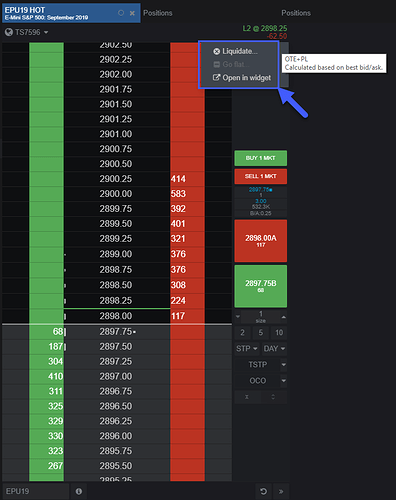The image size is (396, 500).
Task: Click the reset/recenter arrow icon at bottom
Action: coord(263,491)
